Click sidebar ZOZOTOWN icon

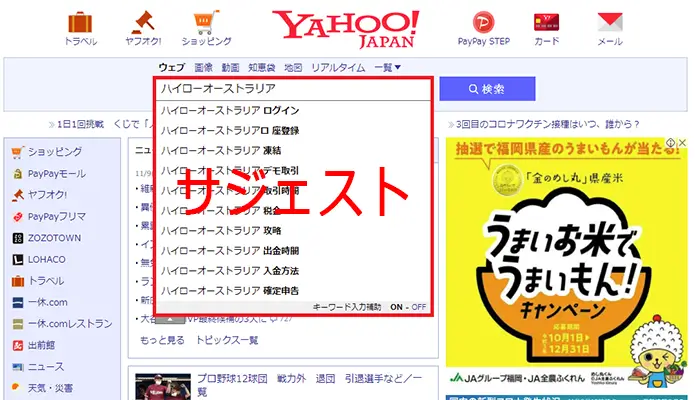(x=17, y=238)
